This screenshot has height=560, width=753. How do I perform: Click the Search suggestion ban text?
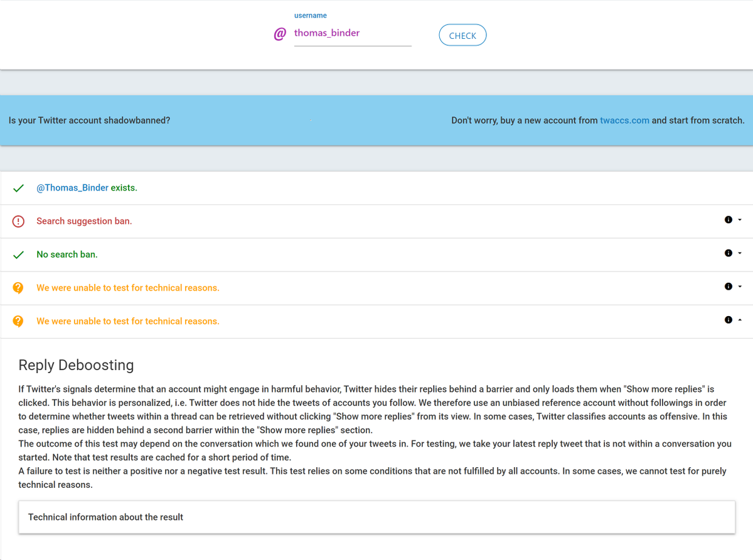pyautogui.click(x=84, y=221)
